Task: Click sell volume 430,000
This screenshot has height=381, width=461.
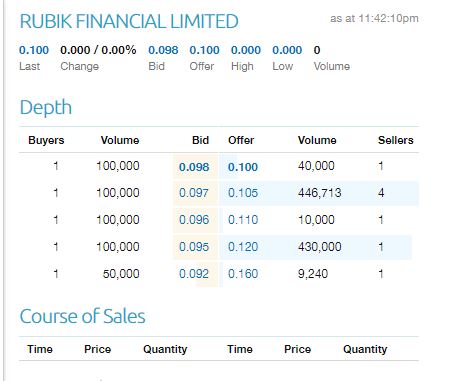Action: [x=320, y=247]
